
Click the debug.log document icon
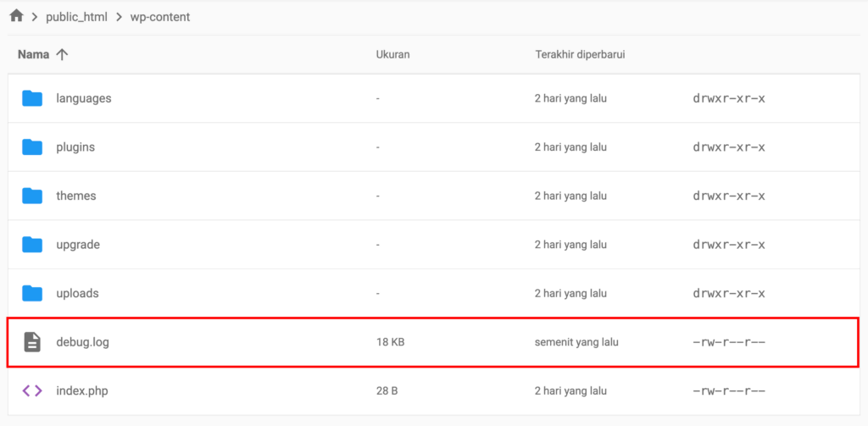click(x=32, y=342)
